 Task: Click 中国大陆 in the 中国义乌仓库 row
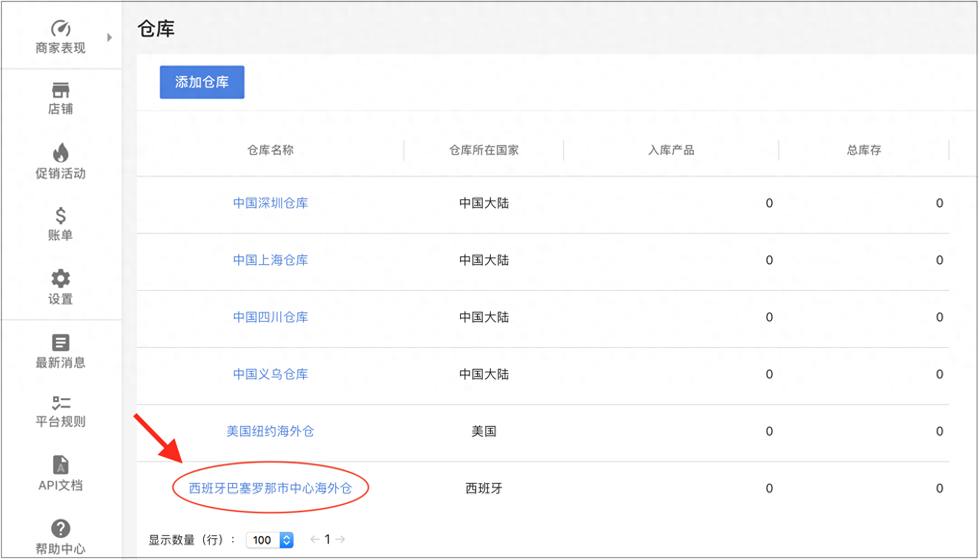tap(484, 374)
